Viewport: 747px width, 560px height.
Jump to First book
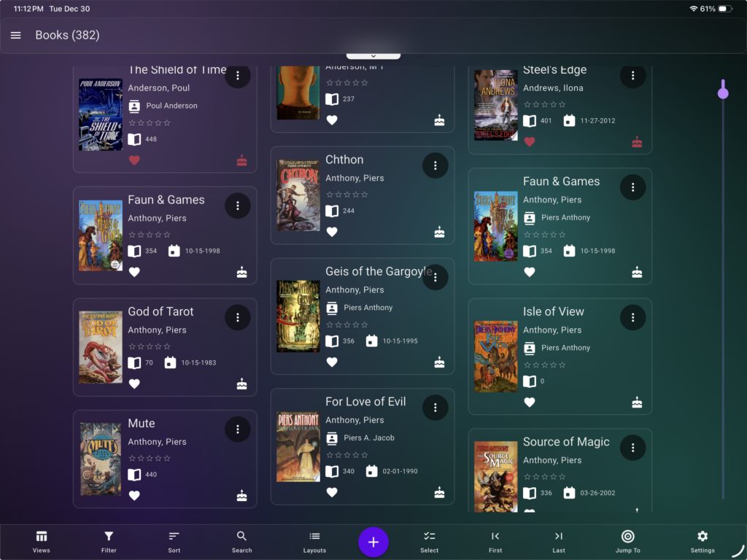[495, 542]
